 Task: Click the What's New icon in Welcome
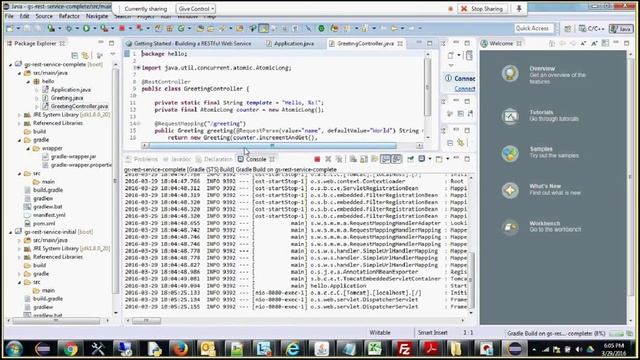pyautogui.click(x=510, y=190)
